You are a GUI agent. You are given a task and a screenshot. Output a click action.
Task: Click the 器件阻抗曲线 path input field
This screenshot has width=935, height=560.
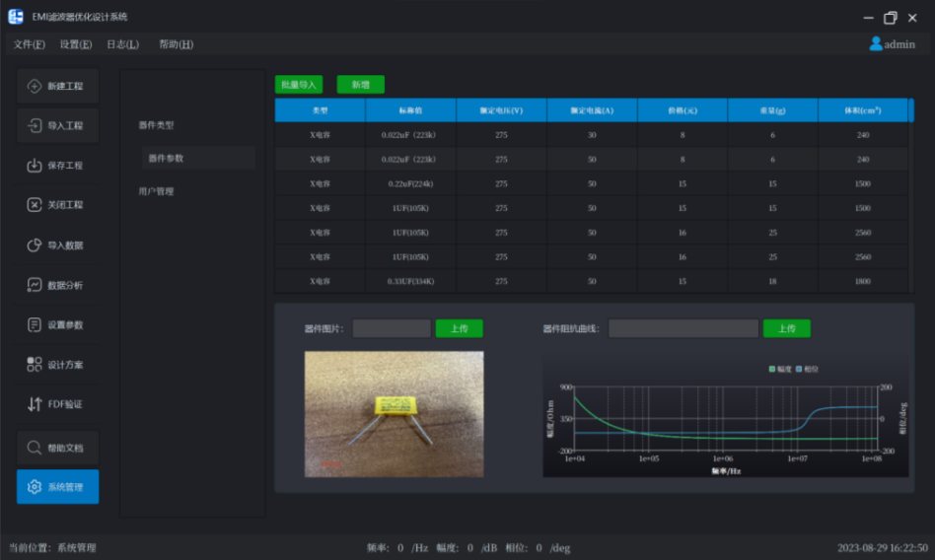683,328
